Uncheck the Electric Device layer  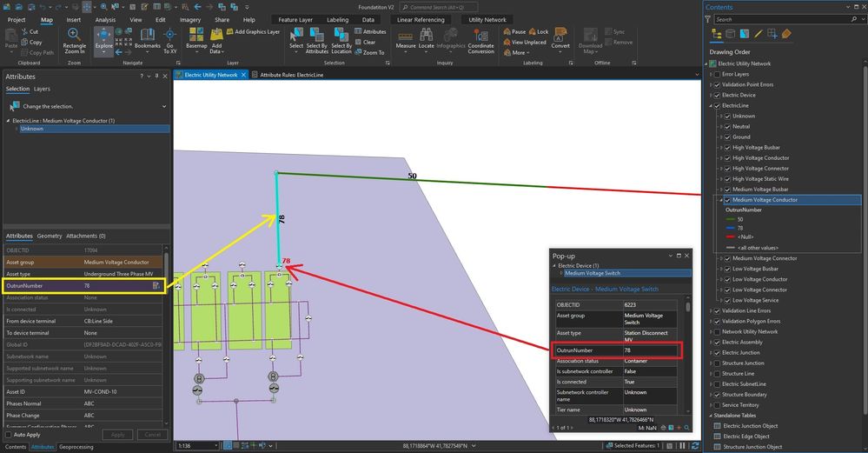pyautogui.click(x=717, y=96)
